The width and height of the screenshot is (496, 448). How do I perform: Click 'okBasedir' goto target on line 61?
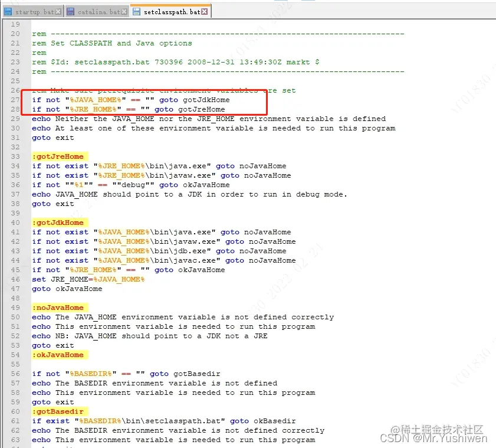click(x=275, y=421)
